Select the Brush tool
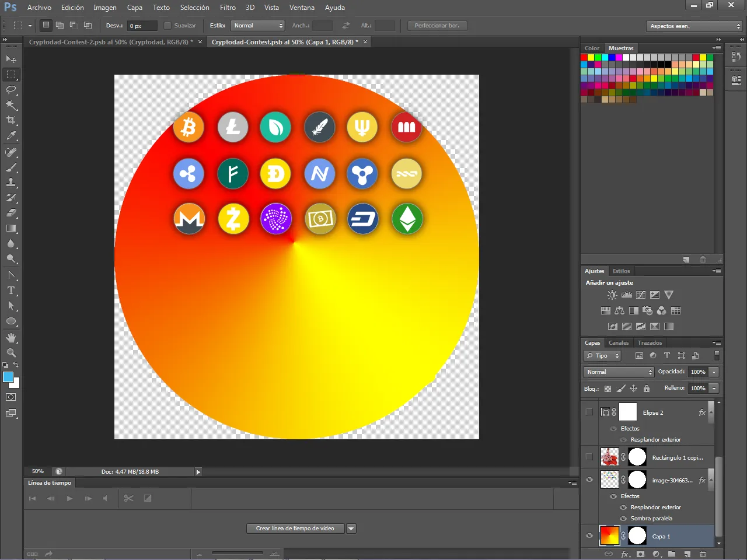The height and width of the screenshot is (560, 747). pyautogui.click(x=11, y=167)
